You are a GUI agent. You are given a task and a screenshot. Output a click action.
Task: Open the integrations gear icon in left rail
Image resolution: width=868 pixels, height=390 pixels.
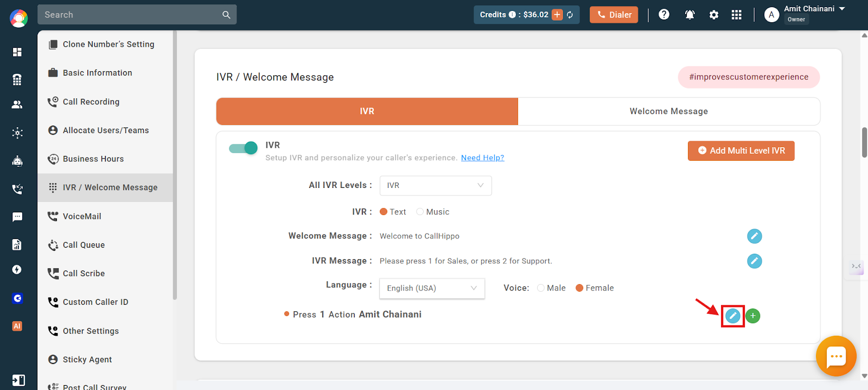pyautogui.click(x=17, y=133)
